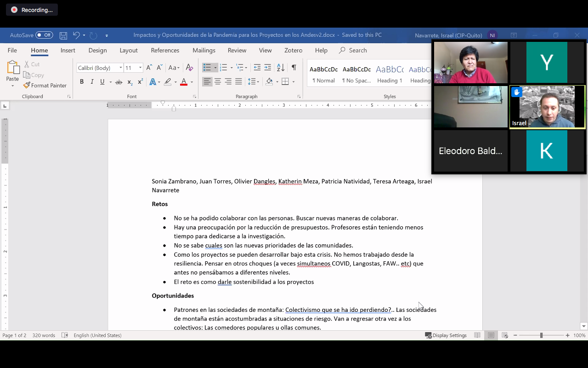
Task: Click the Format Painter tool
Action: pyautogui.click(x=45, y=86)
